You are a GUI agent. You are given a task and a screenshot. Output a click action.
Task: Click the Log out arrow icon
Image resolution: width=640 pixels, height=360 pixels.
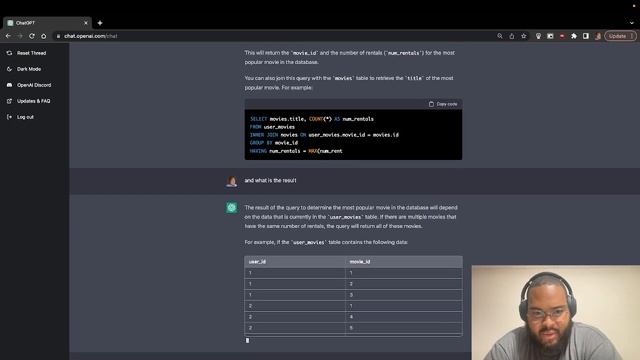9,117
